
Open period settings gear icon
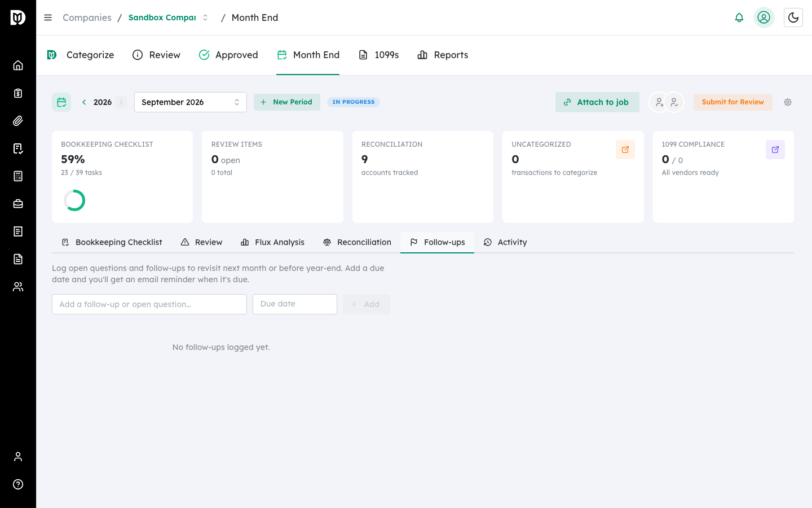coord(788,102)
